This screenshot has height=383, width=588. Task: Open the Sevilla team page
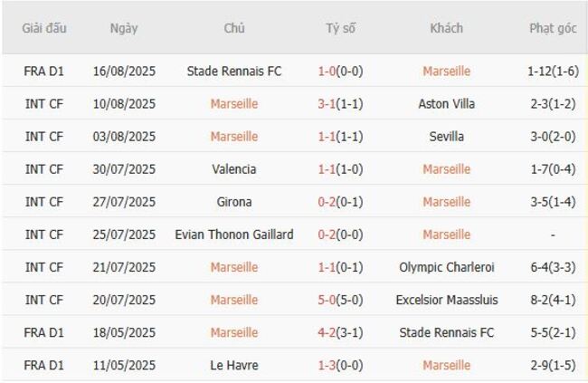(x=446, y=137)
